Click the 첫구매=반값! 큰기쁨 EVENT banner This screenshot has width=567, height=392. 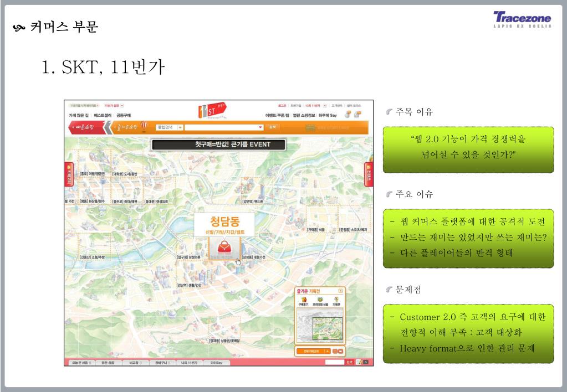pos(218,145)
